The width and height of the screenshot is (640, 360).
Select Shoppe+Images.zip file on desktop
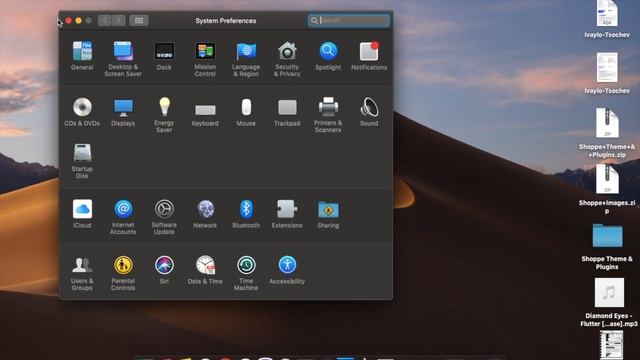coord(607,189)
